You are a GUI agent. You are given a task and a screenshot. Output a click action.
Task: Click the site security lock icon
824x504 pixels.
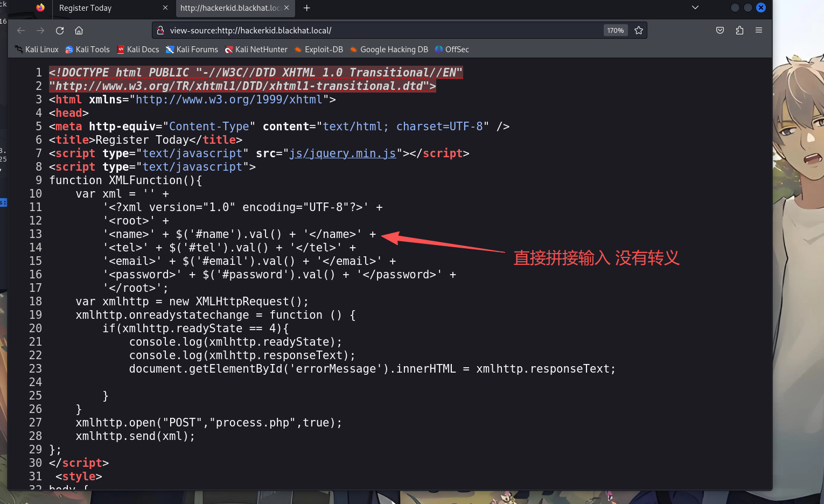[160, 31]
